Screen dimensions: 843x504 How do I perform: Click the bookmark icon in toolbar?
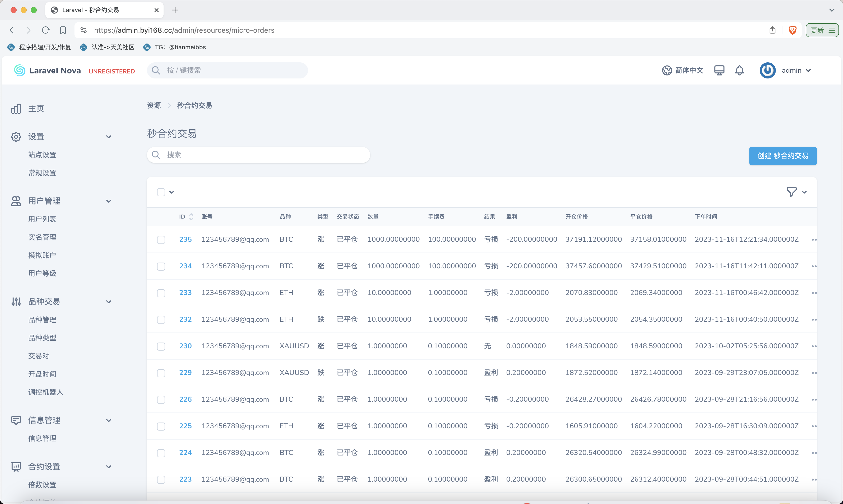point(63,30)
